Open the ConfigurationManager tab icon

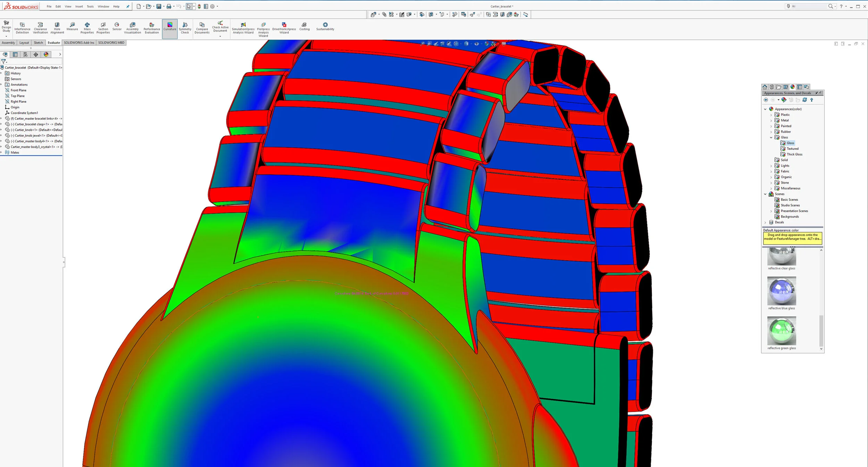point(25,54)
